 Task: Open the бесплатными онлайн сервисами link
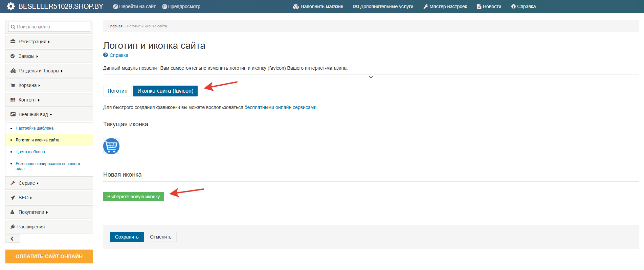coord(280,107)
